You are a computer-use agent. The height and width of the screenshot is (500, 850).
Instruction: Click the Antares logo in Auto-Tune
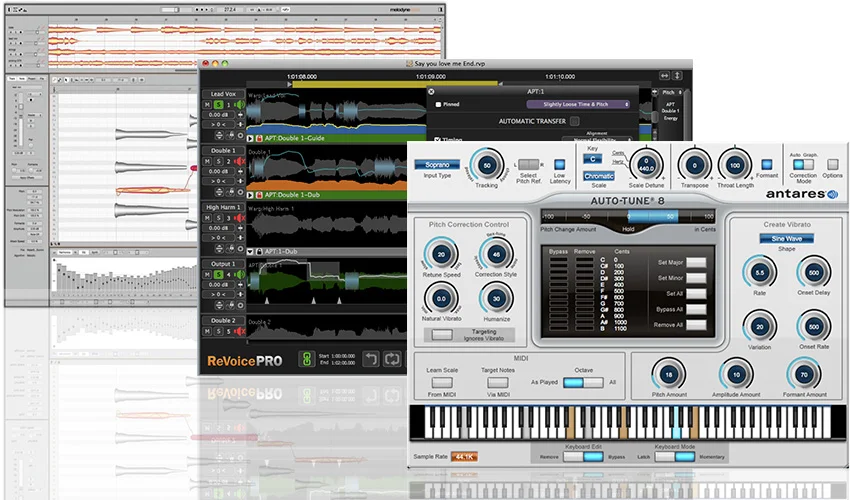click(x=802, y=194)
